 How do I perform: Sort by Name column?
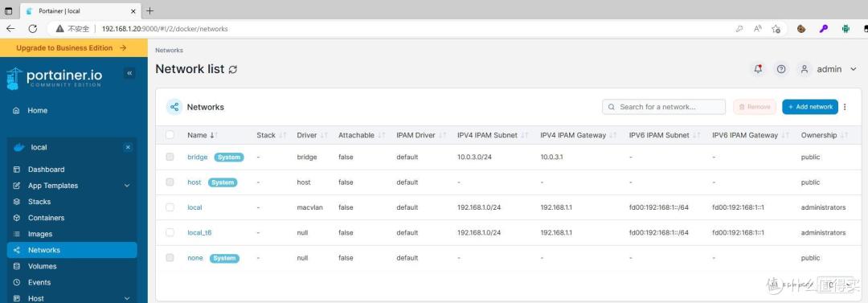pos(202,135)
